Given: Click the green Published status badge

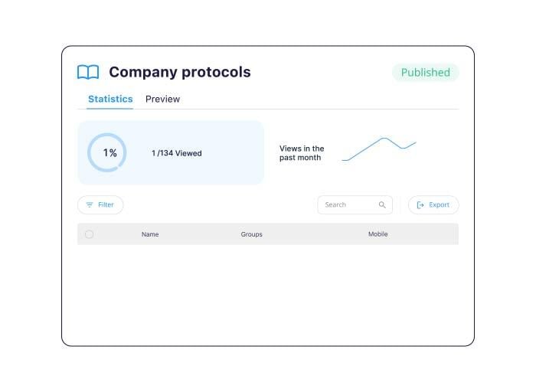Looking at the screenshot, I should (x=425, y=73).
